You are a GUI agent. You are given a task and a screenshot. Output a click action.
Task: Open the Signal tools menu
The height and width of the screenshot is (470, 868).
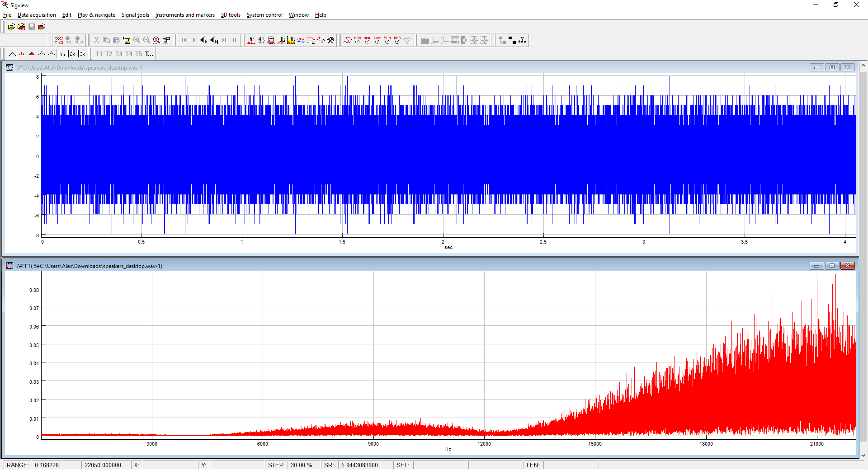135,15
